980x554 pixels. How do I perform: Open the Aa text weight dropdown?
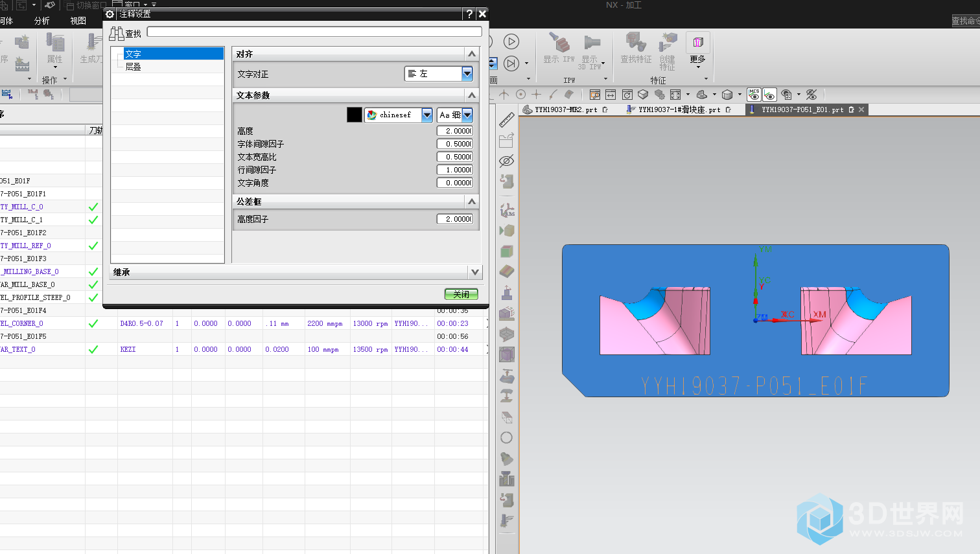click(x=467, y=115)
